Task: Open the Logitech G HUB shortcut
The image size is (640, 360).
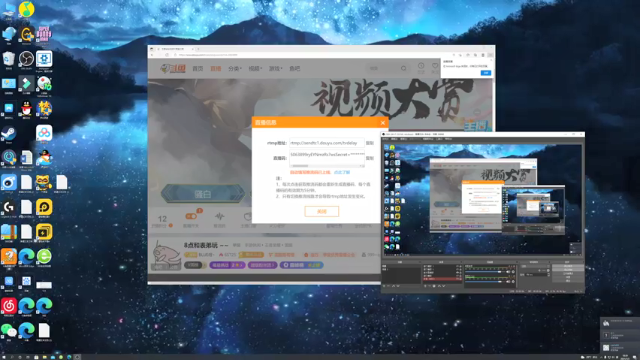Action: tap(9, 207)
